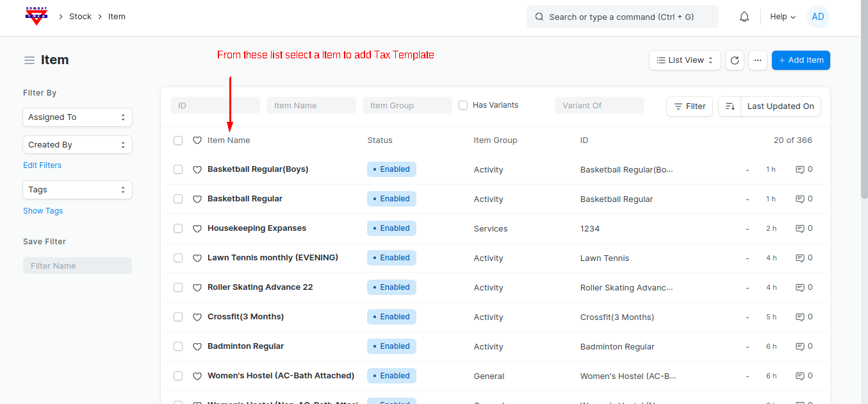Viewport: 868px width, 404px height.
Task: Click the Add Item button
Action: (801, 60)
